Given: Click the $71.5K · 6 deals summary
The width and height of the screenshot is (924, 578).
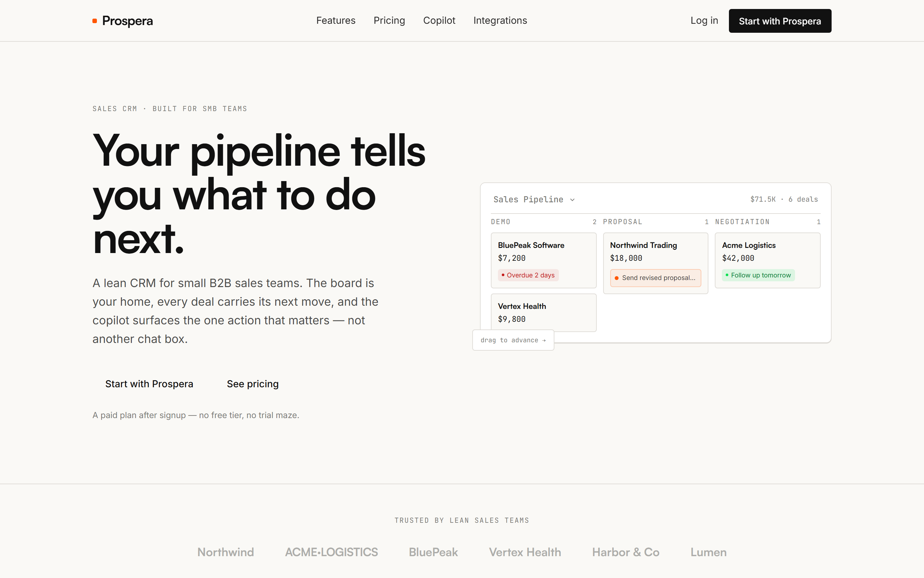Looking at the screenshot, I should click(784, 199).
